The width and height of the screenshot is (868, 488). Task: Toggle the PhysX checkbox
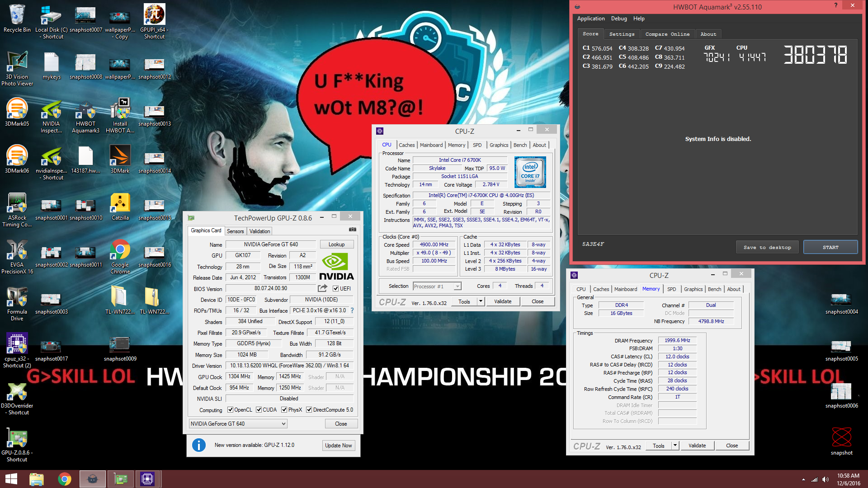coord(284,410)
